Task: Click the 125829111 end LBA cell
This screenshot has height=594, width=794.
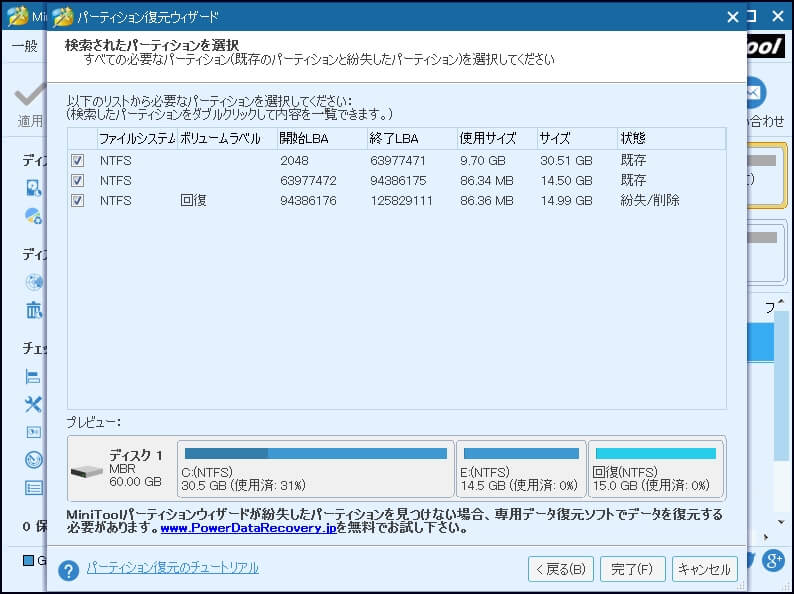Action: pos(401,201)
